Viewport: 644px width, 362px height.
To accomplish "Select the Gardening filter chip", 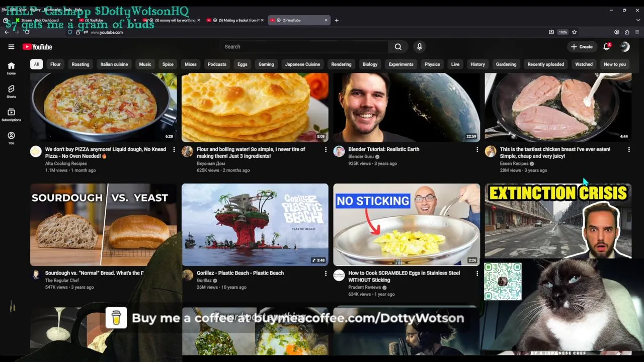I will click(x=506, y=64).
